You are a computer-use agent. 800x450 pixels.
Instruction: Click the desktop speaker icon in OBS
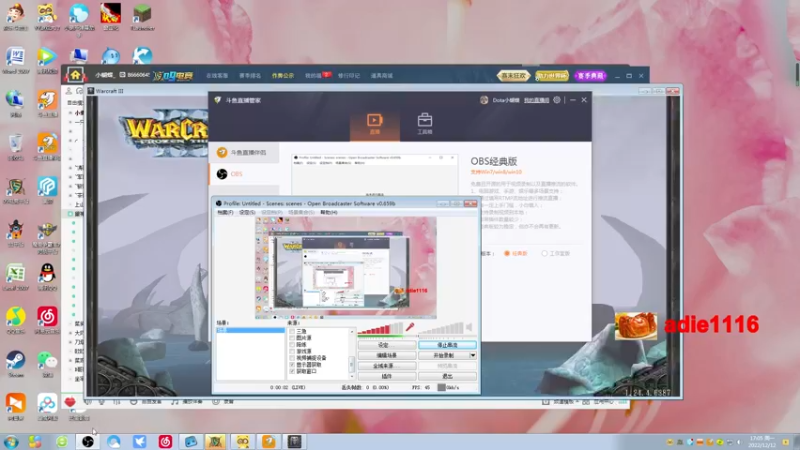pyautogui.click(x=469, y=327)
